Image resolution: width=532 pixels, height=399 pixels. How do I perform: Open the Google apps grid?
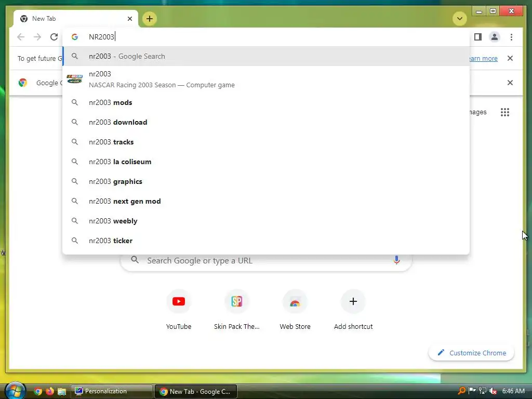[x=505, y=112]
